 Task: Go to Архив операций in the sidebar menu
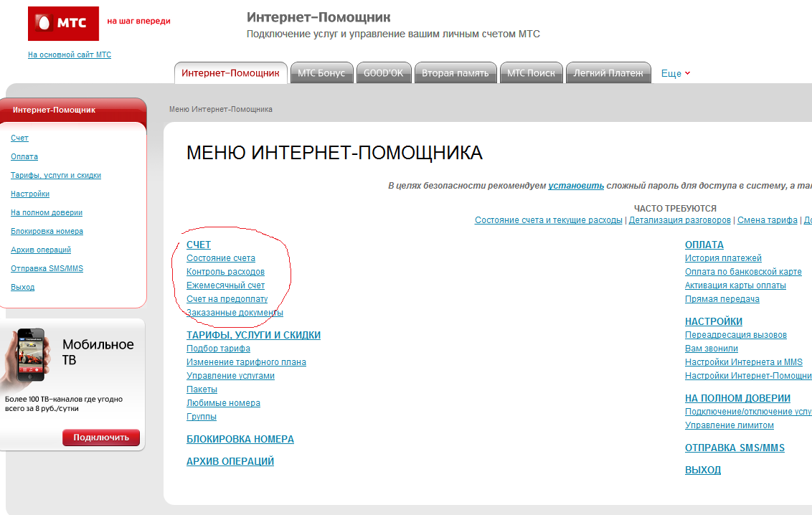(x=41, y=250)
